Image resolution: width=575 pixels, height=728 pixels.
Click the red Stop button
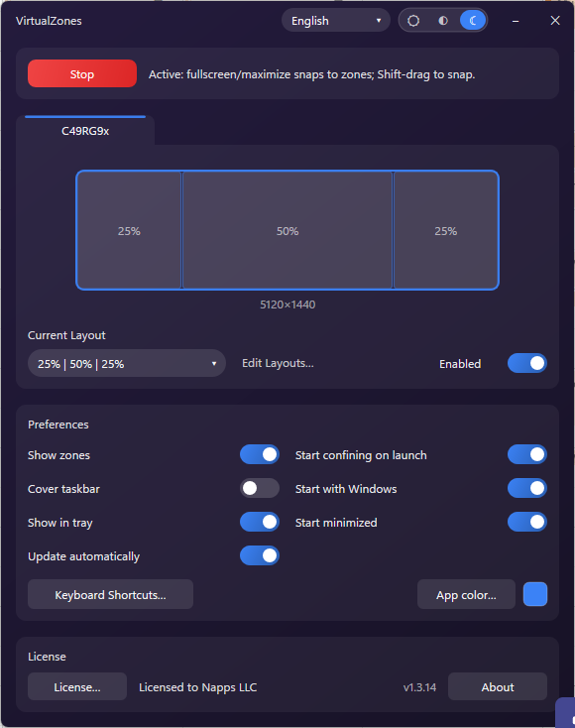pos(82,73)
